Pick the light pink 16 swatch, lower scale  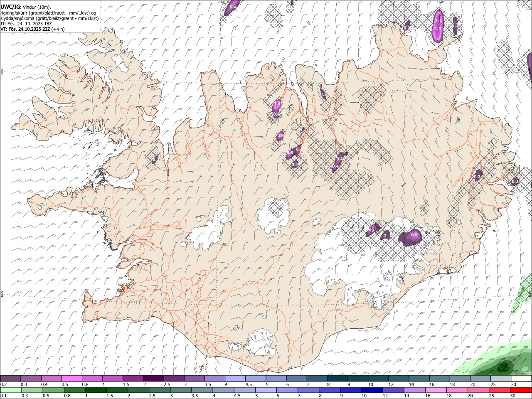click(x=436, y=390)
